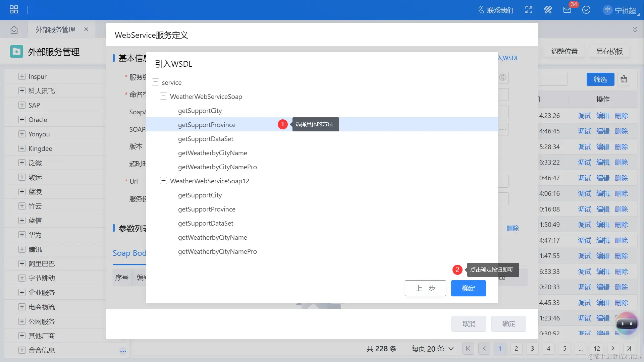Open the page size 20 dropdown
Viewport: 644px width, 362px height.
[x=433, y=349]
